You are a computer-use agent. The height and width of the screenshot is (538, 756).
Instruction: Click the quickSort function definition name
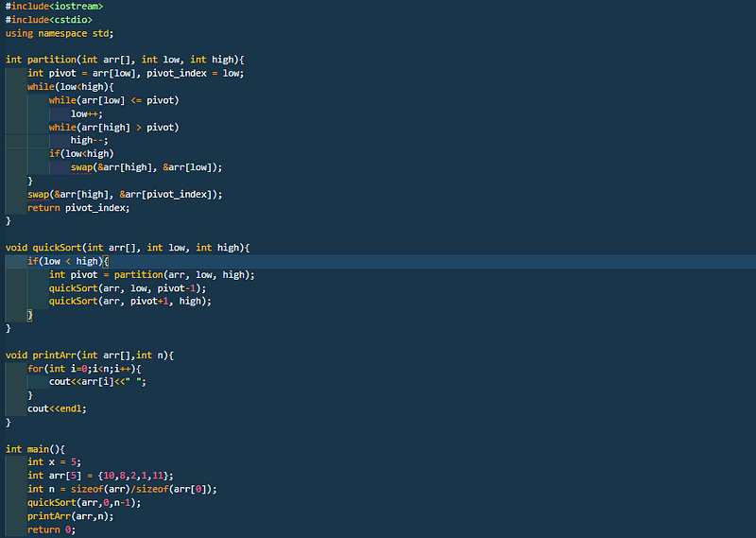click(57, 248)
